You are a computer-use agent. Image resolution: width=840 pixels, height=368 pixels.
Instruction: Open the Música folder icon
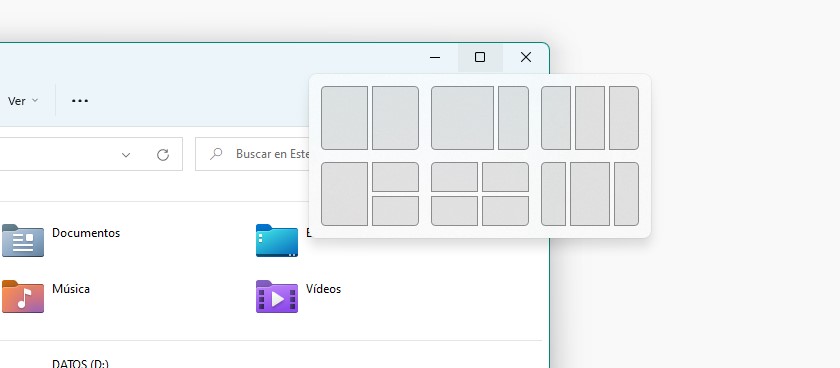coord(23,296)
